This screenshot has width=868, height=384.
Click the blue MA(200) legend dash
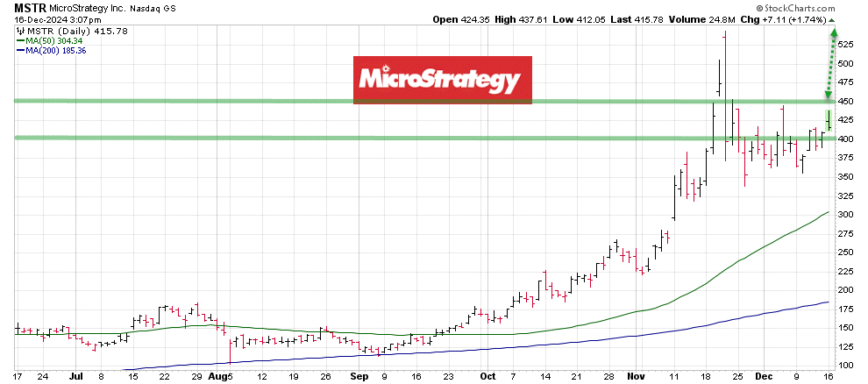pyautogui.click(x=20, y=50)
